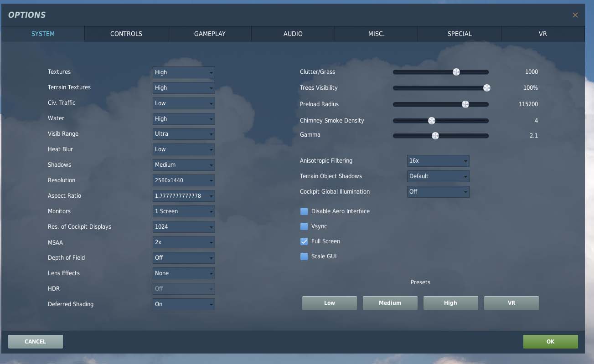Image resolution: width=594 pixels, height=364 pixels.
Task: Click the Gamma value 2.1
Action: pyautogui.click(x=534, y=136)
